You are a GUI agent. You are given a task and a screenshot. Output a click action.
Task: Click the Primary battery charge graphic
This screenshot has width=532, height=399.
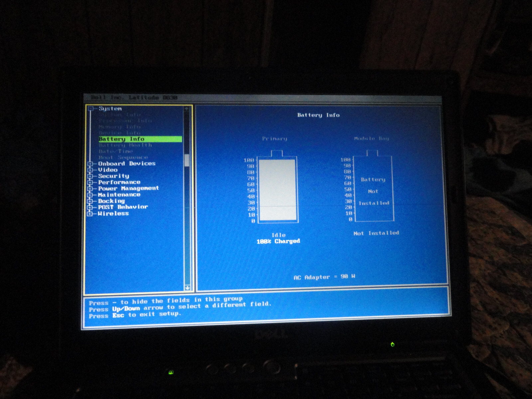pyautogui.click(x=278, y=186)
